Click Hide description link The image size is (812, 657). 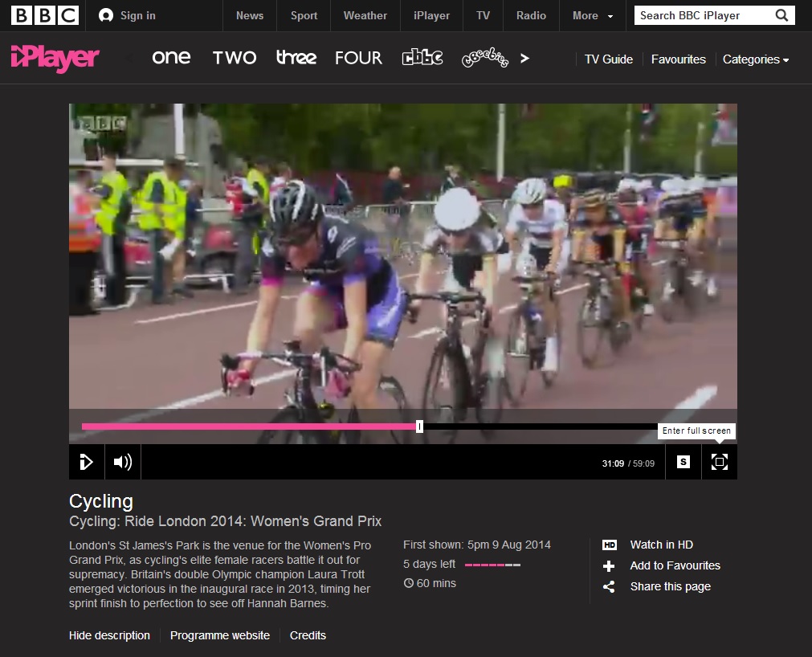109,635
